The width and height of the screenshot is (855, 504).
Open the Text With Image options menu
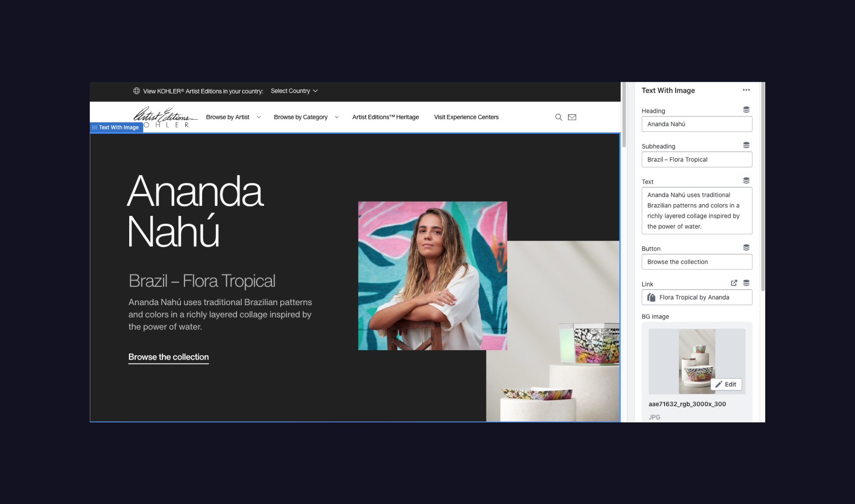point(746,90)
